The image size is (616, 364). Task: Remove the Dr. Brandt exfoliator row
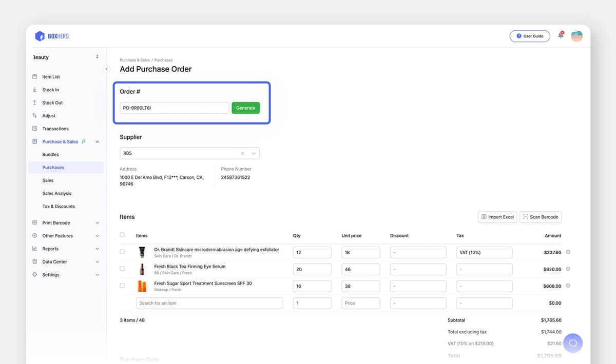point(568,252)
